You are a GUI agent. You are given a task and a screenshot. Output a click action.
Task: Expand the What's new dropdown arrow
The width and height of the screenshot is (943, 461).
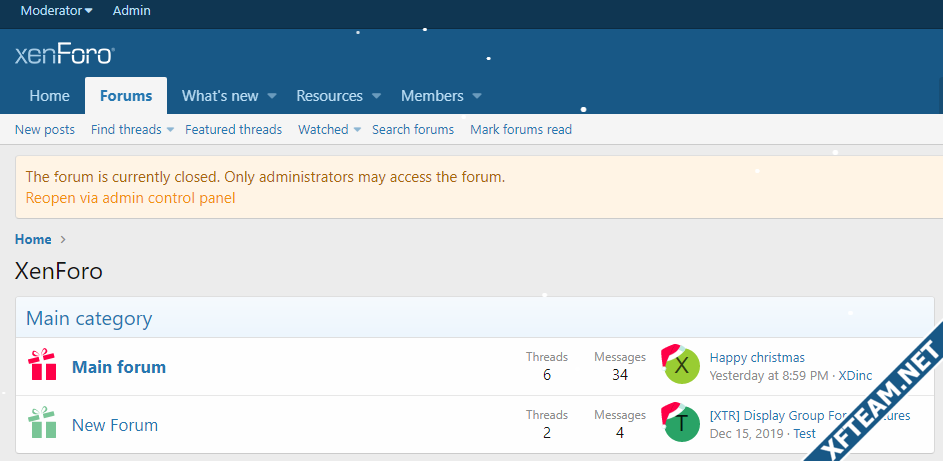272,96
